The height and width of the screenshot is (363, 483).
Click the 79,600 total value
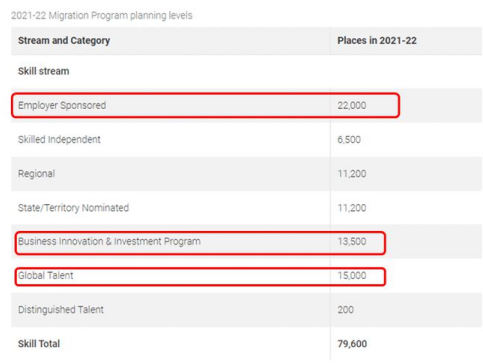pos(352,344)
